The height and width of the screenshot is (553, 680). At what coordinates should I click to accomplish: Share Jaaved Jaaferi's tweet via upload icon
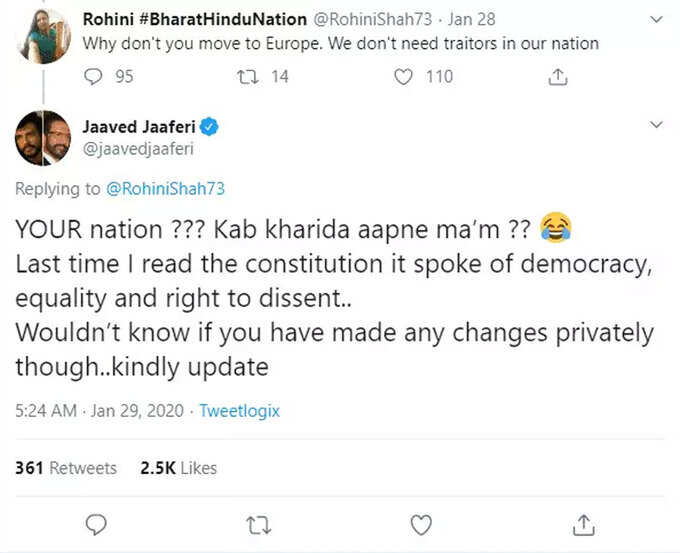click(584, 525)
